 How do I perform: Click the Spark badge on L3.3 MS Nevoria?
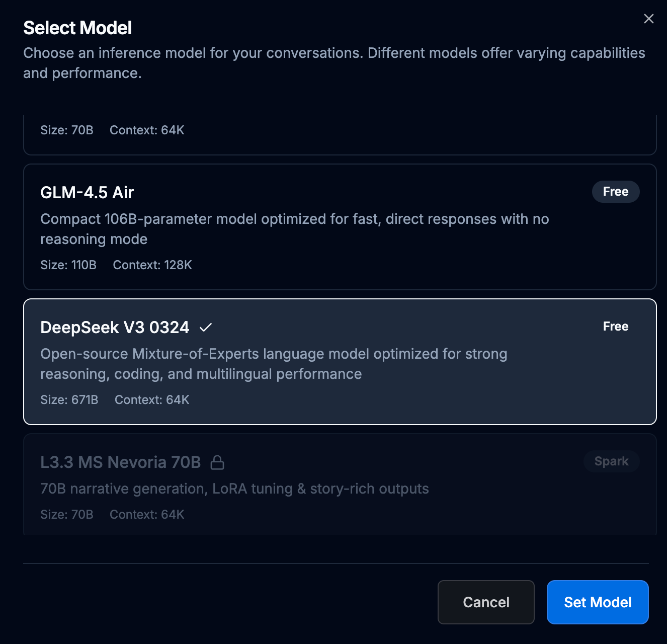click(611, 461)
